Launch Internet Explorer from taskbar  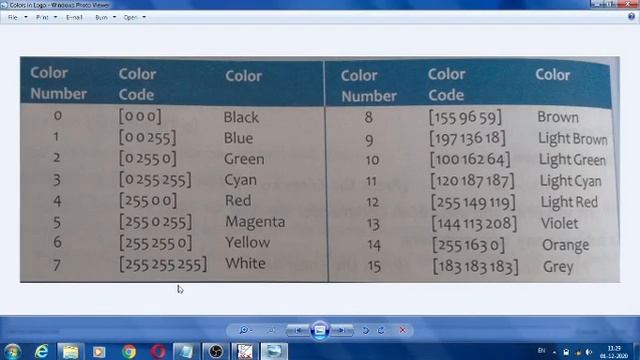click(x=41, y=351)
